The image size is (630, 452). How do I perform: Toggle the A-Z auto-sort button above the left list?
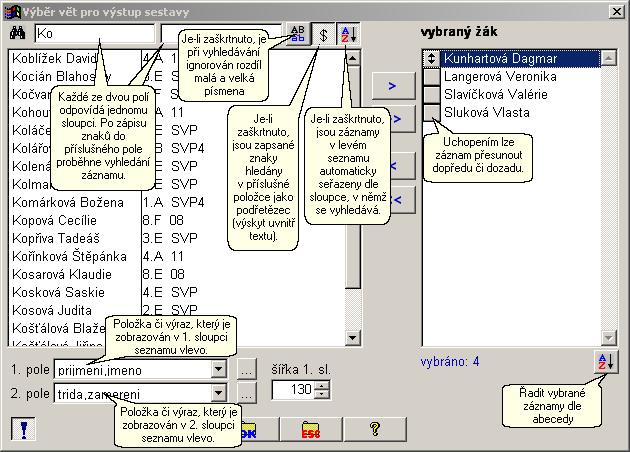(x=348, y=34)
